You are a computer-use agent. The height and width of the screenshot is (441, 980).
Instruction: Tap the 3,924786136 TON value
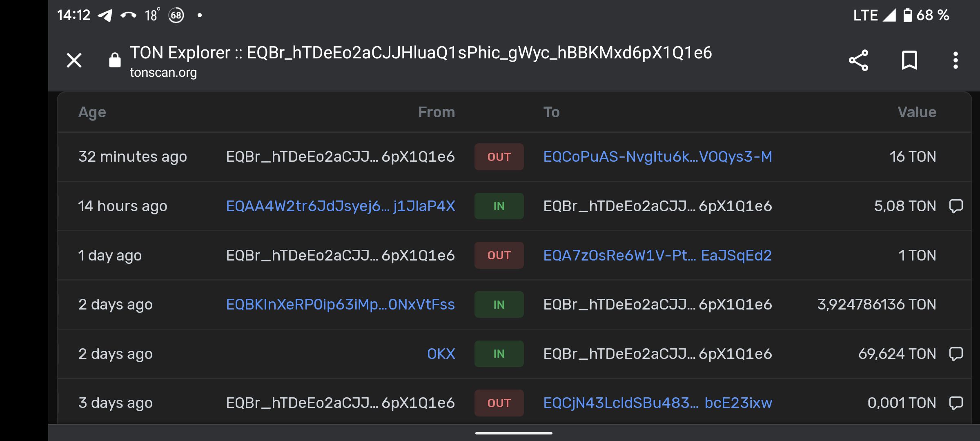(876, 305)
